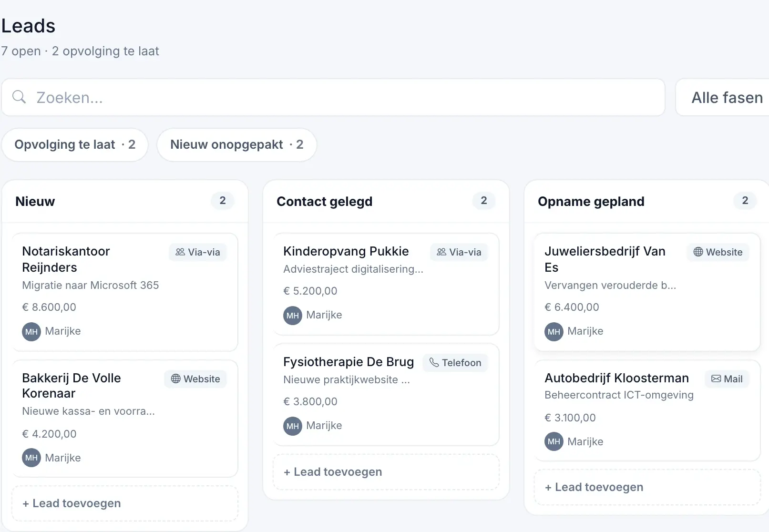
Task: Click the 'Adviestraject digitalisering...' description
Action: tap(353, 269)
